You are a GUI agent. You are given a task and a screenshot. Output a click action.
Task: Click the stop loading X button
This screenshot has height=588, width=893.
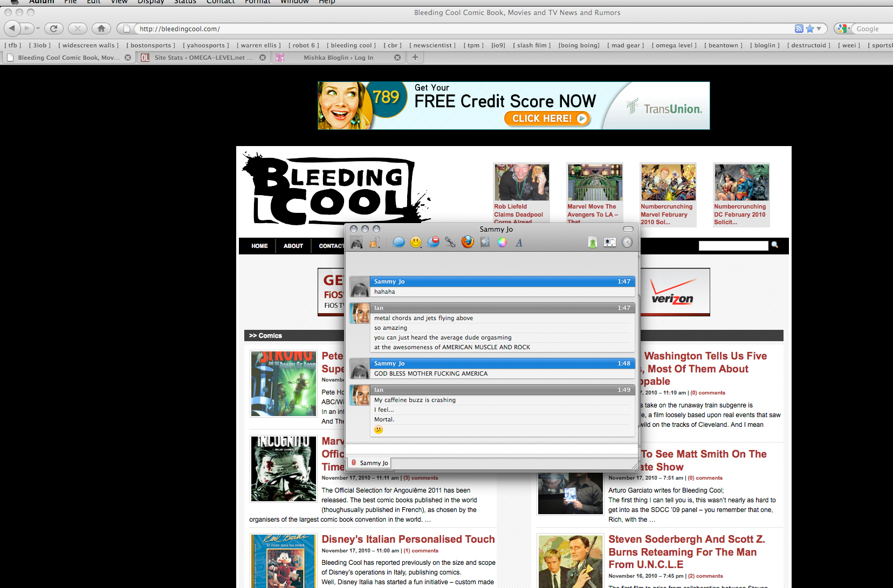click(x=78, y=29)
